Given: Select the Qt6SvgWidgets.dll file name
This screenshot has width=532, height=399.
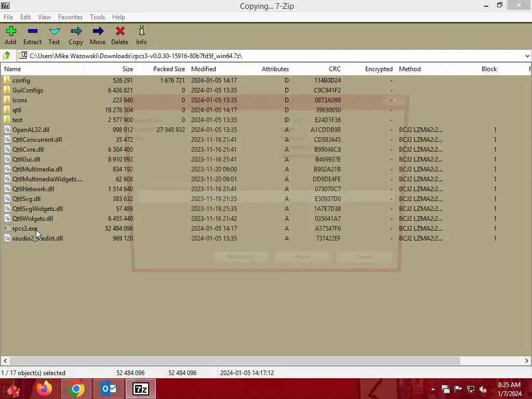Looking at the screenshot, I should coord(37,209).
